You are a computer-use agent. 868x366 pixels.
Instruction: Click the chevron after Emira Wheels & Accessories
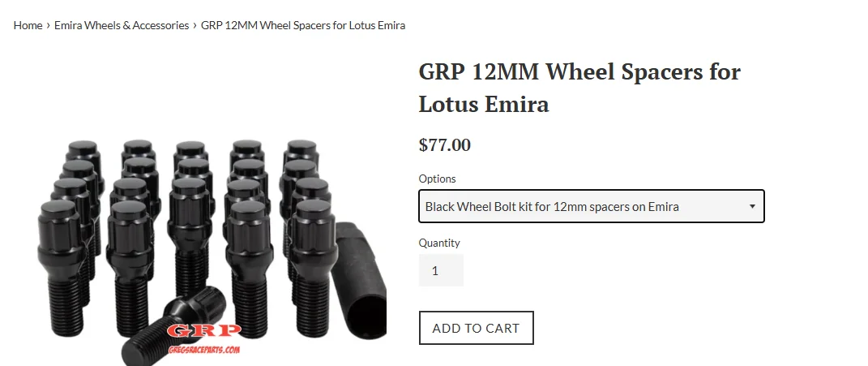tap(195, 25)
